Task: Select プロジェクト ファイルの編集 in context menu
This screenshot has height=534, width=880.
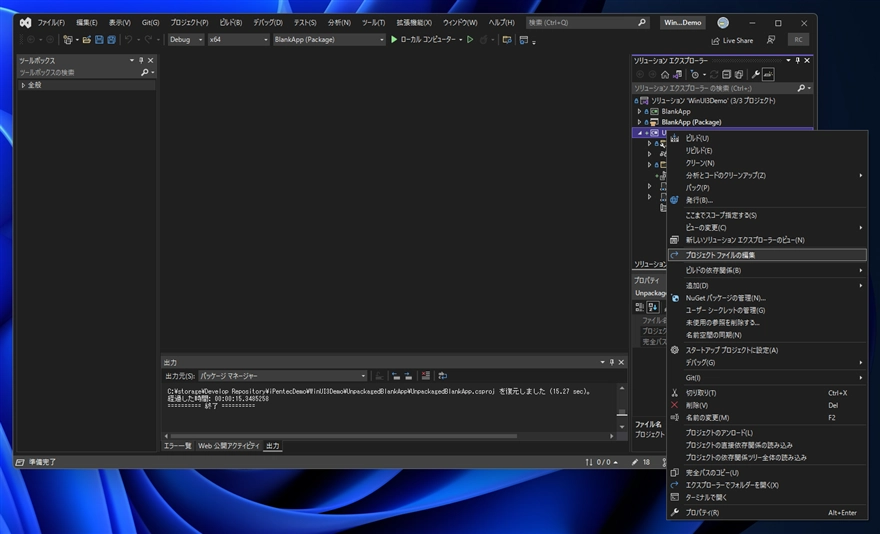Action: pyautogui.click(x=767, y=255)
